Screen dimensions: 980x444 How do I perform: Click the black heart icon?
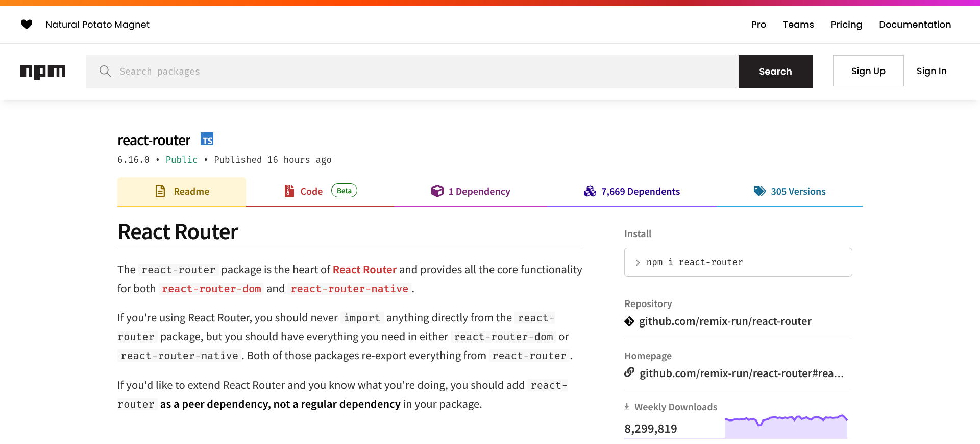[x=27, y=25]
